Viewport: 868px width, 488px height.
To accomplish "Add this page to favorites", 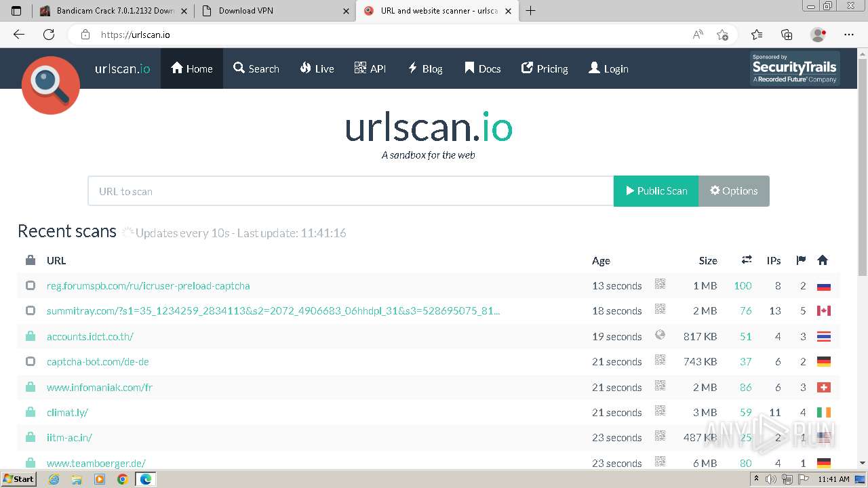I will click(x=722, y=35).
